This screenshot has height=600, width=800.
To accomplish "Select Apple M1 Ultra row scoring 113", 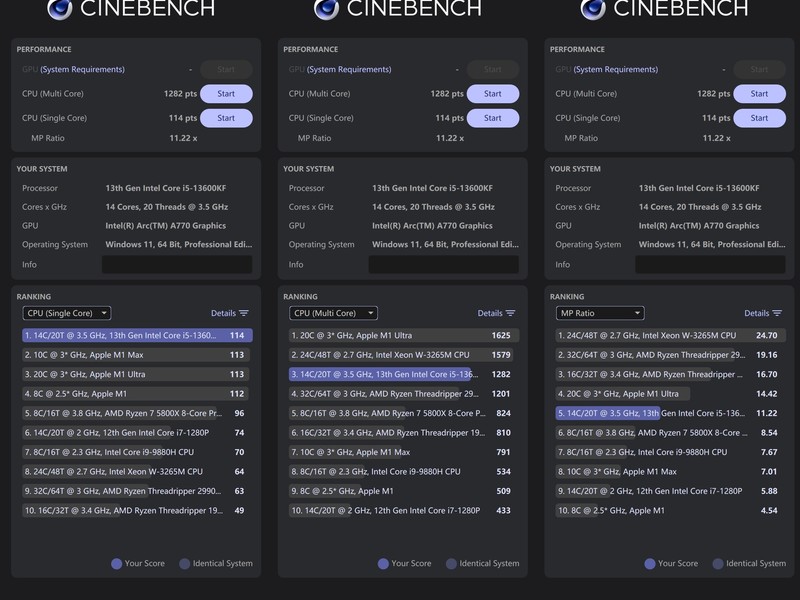I will tap(137, 374).
